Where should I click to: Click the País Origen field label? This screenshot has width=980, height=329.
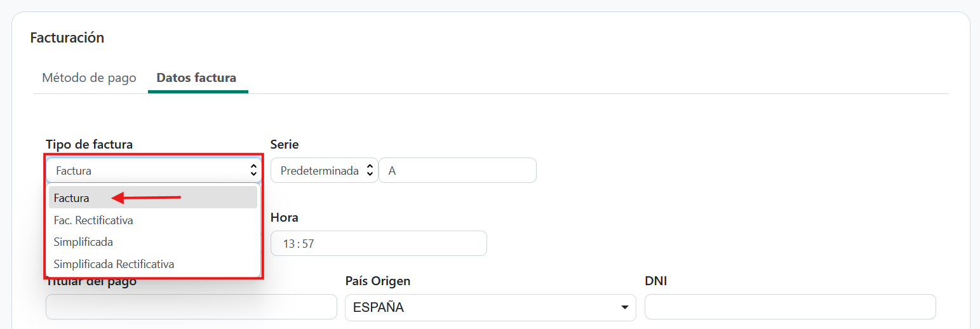point(377,281)
